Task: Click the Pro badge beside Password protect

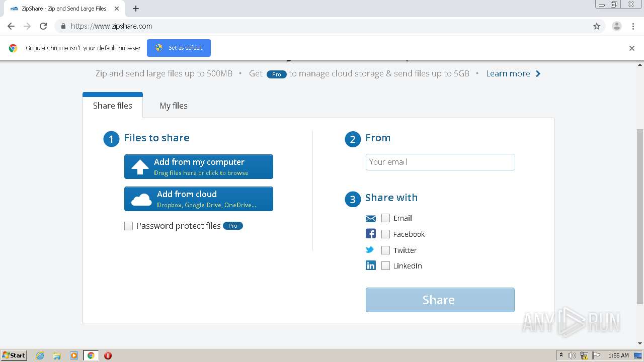Action: point(232,226)
